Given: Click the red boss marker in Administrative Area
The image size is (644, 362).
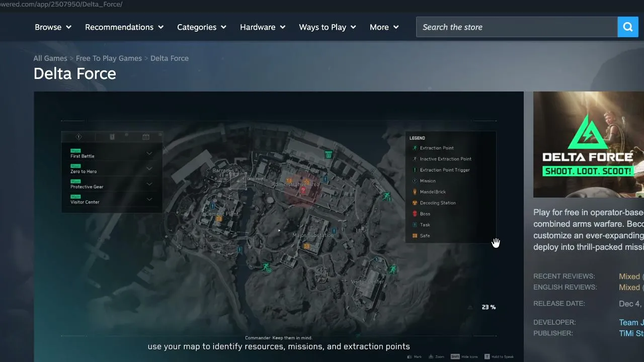Looking at the screenshot, I should click(x=303, y=191).
